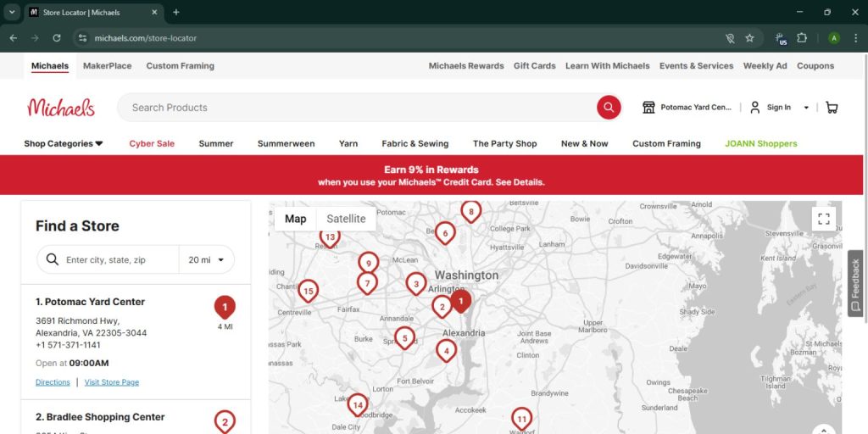Screen dimensions: 868x434
Task: Click the magnifier icon in Find a Store field
Action: click(x=52, y=259)
